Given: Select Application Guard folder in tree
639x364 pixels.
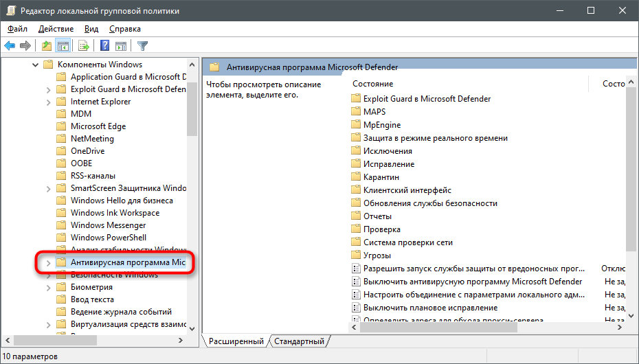Looking at the screenshot, I should coord(122,76).
